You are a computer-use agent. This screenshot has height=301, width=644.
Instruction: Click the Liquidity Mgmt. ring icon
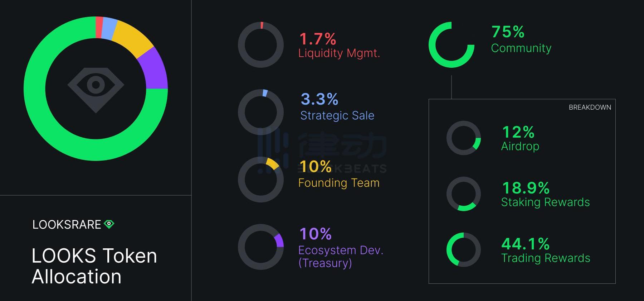pos(261,45)
